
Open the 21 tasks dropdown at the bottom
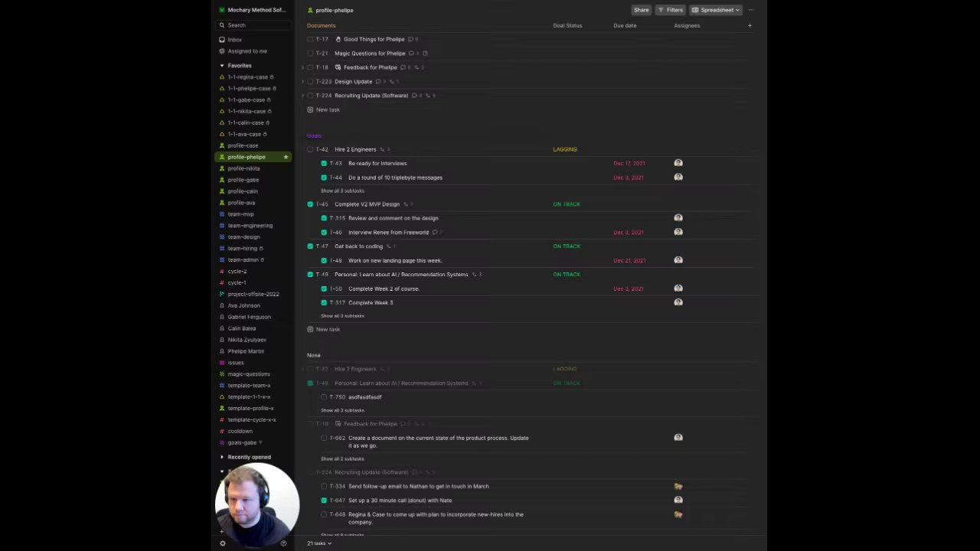point(319,543)
